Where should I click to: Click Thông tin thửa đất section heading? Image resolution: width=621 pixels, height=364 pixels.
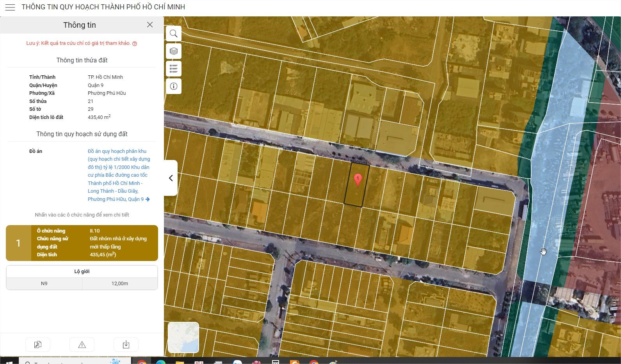(82, 60)
